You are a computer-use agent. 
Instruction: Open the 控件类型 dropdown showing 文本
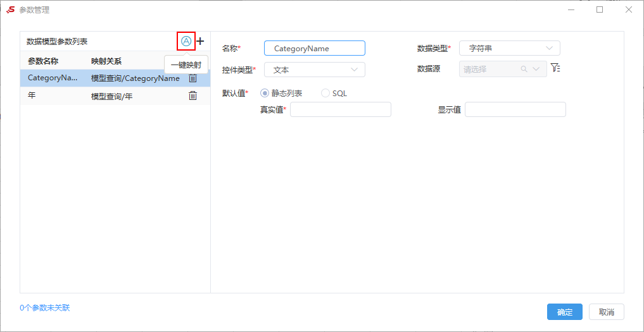pyautogui.click(x=315, y=70)
